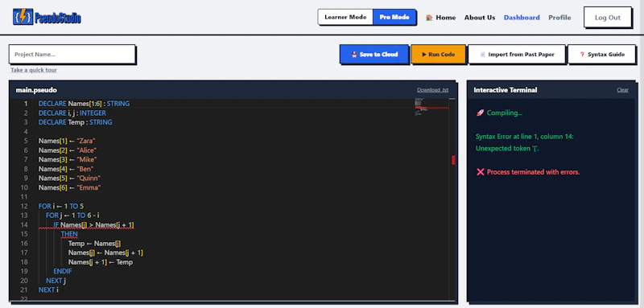
Task: Click the line 'DECLARE i, j : INTEGER'
Action: point(72,113)
